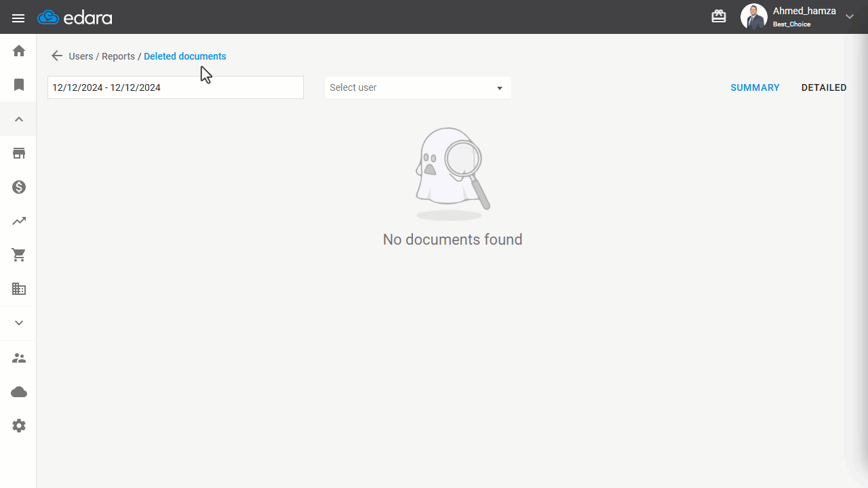Click Ahmed_hamza profile avatar
This screenshot has height=488, width=868.
pos(753,17)
